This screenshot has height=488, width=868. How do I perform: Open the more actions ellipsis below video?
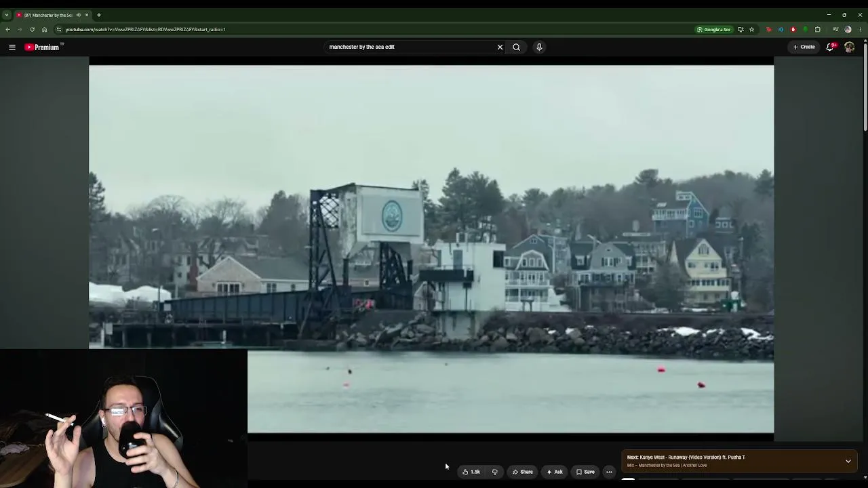click(609, 472)
